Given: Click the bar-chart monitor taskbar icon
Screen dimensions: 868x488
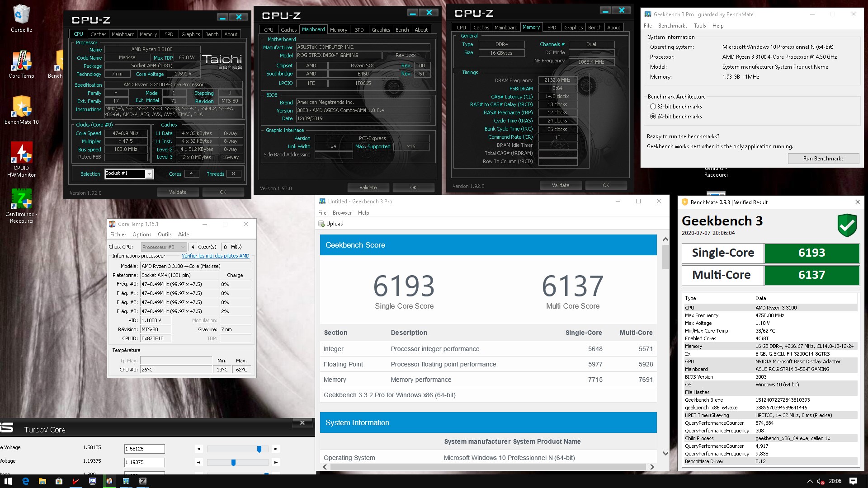Looking at the screenshot, I should (x=126, y=481).
